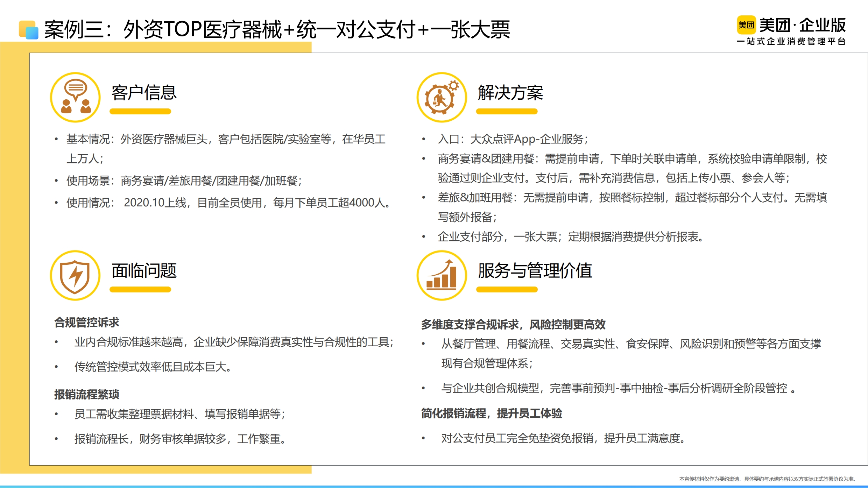Click the 使用情况 2020.10上线 bullet
Image resolution: width=868 pixels, height=488 pixels.
pos(229,203)
